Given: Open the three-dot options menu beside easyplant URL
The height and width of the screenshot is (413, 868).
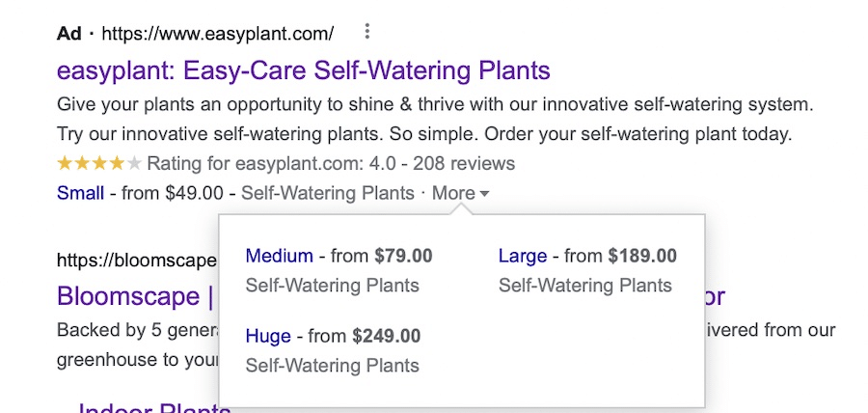Looking at the screenshot, I should [x=367, y=34].
